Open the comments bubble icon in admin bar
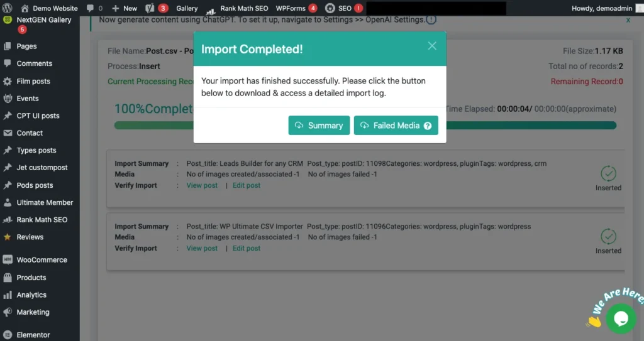 [x=90, y=8]
